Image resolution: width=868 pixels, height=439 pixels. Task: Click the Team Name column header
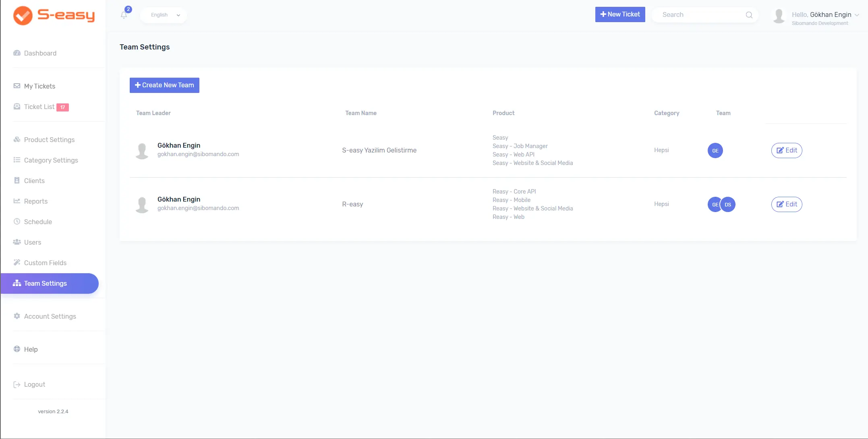coord(361,113)
